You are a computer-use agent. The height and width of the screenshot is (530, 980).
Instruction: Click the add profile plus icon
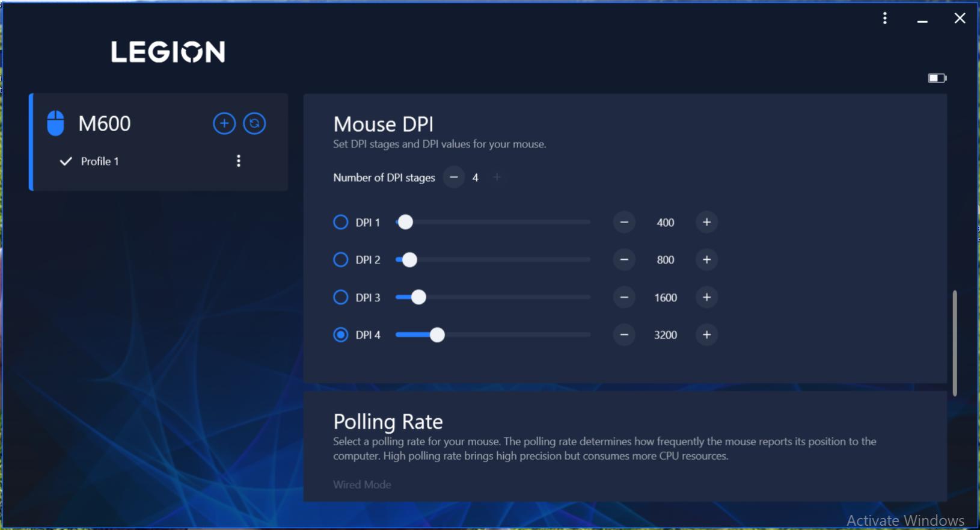tap(224, 123)
